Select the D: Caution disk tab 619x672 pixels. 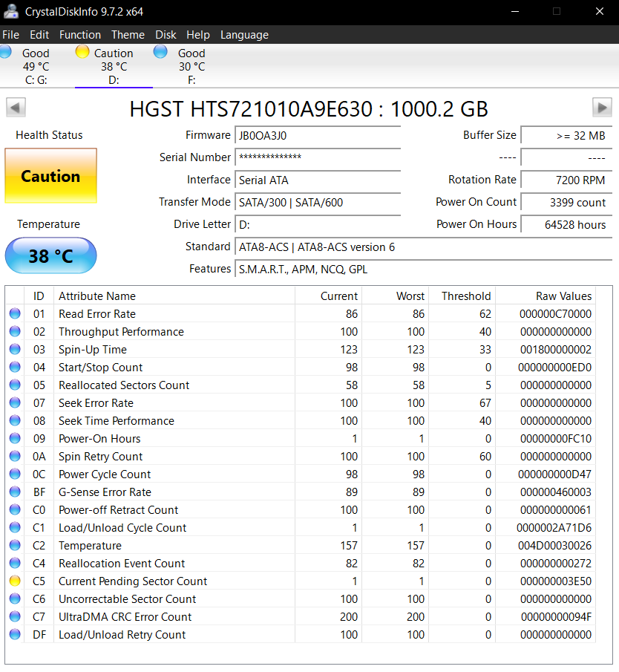(x=114, y=66)
